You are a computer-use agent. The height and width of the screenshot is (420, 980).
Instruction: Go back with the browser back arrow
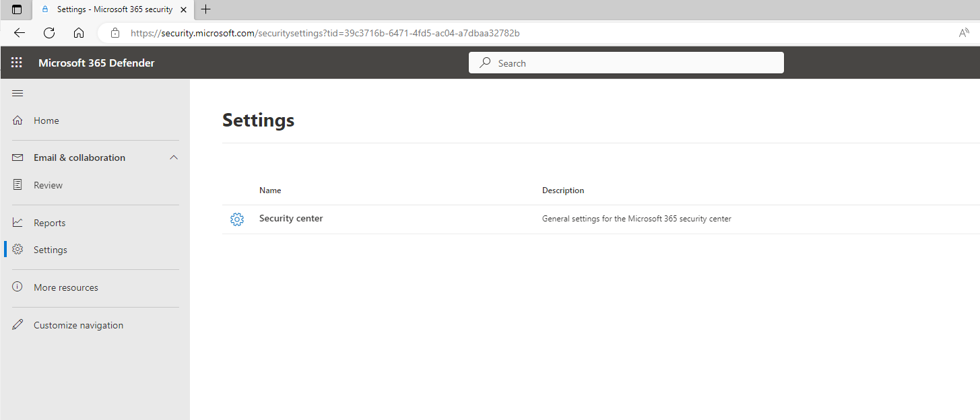click(20, 32)
